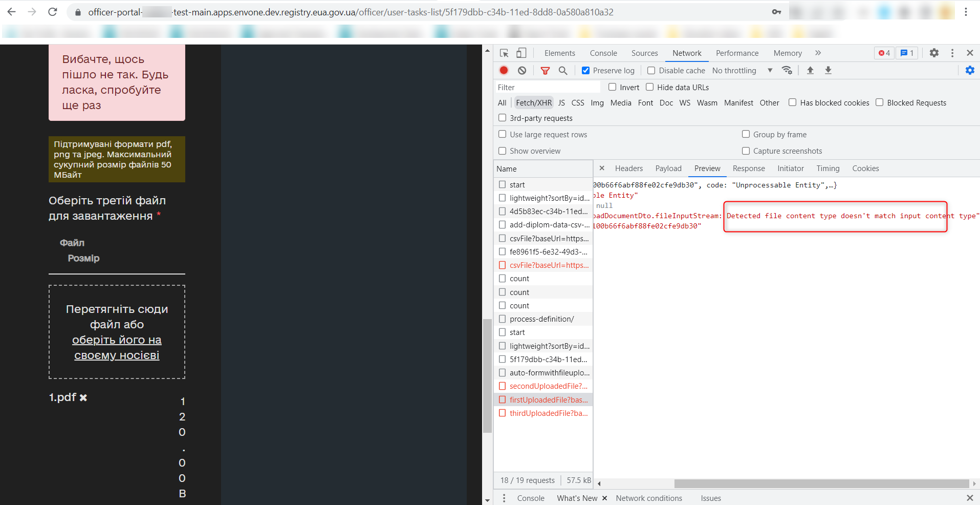Show more DevTools tabs chevron

818,53
